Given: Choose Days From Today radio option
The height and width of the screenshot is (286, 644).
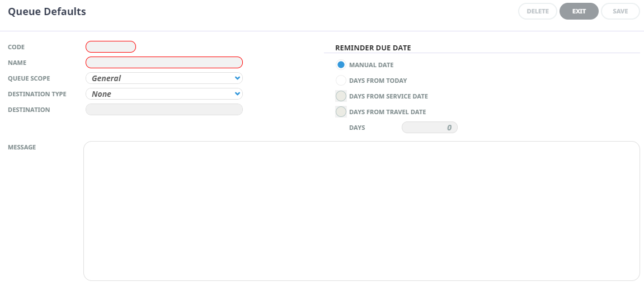Looking at the screenshot, I should 341,81.
